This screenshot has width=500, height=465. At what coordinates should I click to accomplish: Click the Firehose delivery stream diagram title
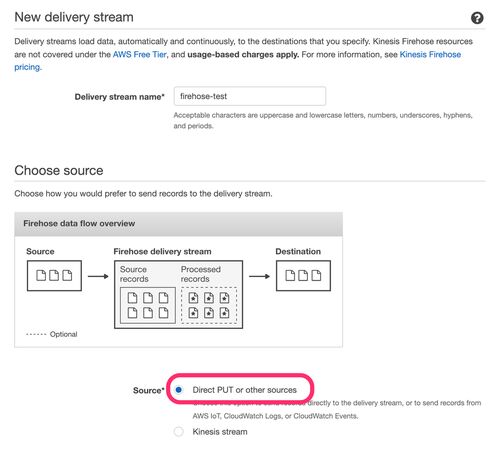tap(162, 251)
